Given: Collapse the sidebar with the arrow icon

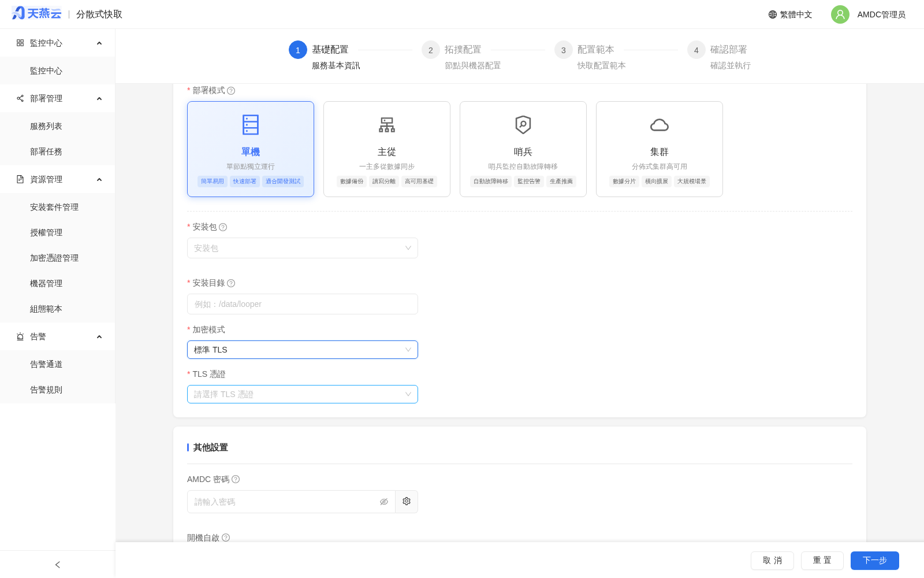Looking at the screenshot, I should tap(57, 565).
